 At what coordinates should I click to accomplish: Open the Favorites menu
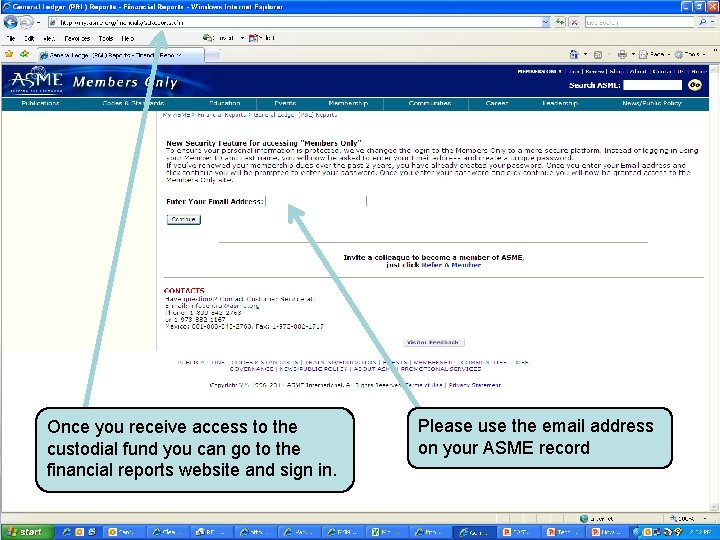click(77, 39)
